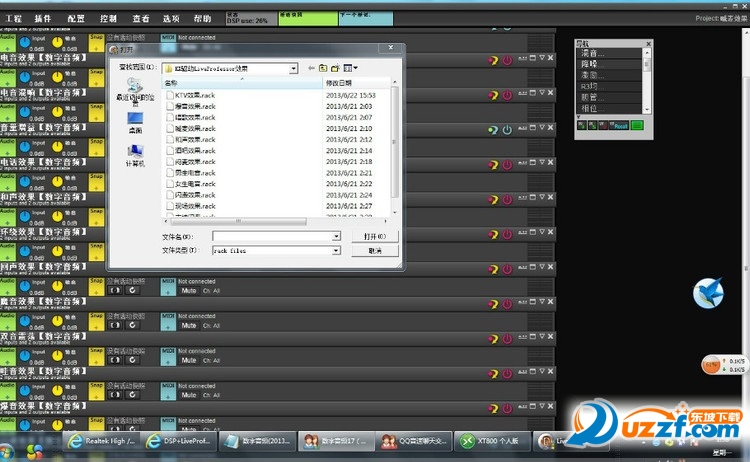The height and width of the screenshot is (462, 750).
Task: Click the 取消 (Cancel) button in dialog
Action: (375, 251)
